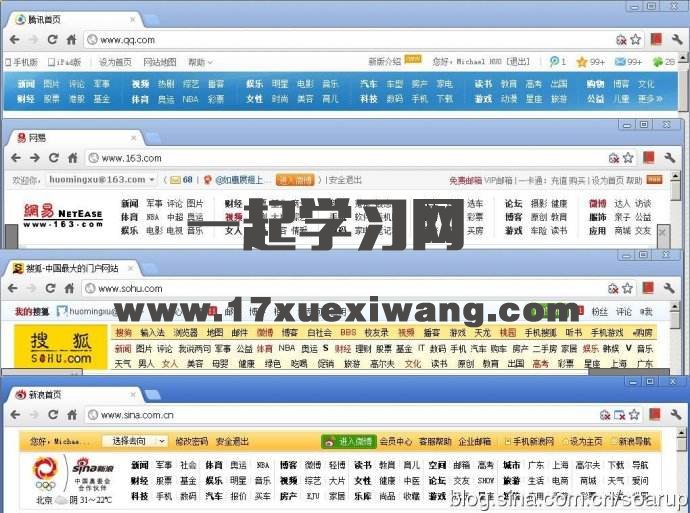Open new tab in the qq.com window
690x513 pixels.
[x=151, y=20]
